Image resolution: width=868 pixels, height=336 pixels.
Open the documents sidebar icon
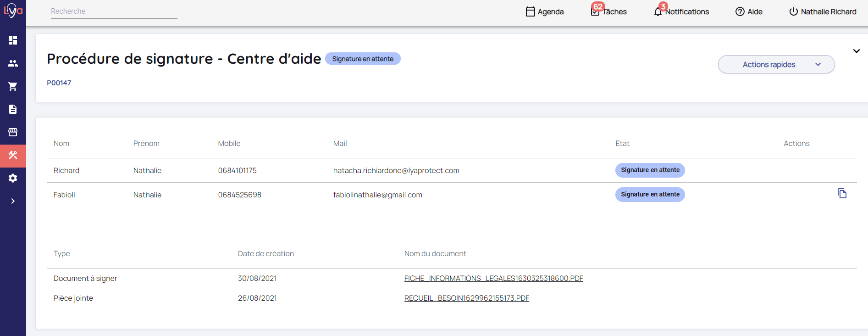point(13,109)
